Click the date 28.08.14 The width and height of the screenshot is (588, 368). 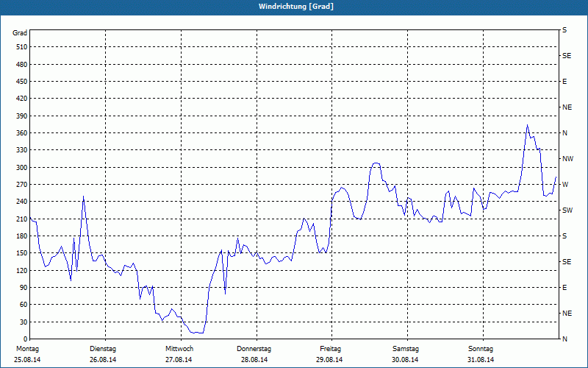[254, 360]
